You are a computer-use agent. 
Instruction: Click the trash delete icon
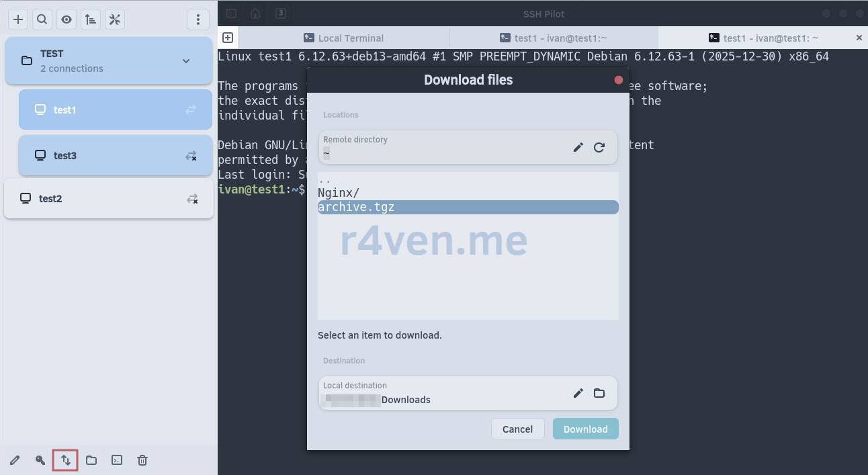pyautogui.click(x=142, y=460)
